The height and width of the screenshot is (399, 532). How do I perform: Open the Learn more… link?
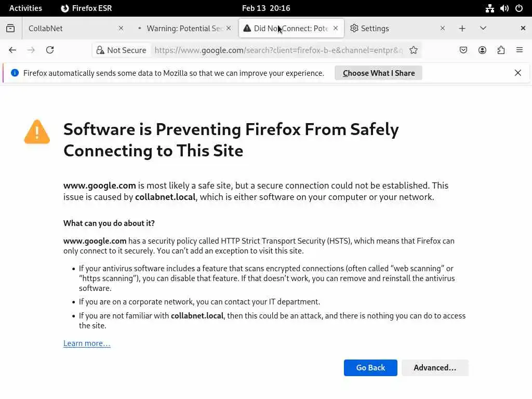tap(87, 343)
